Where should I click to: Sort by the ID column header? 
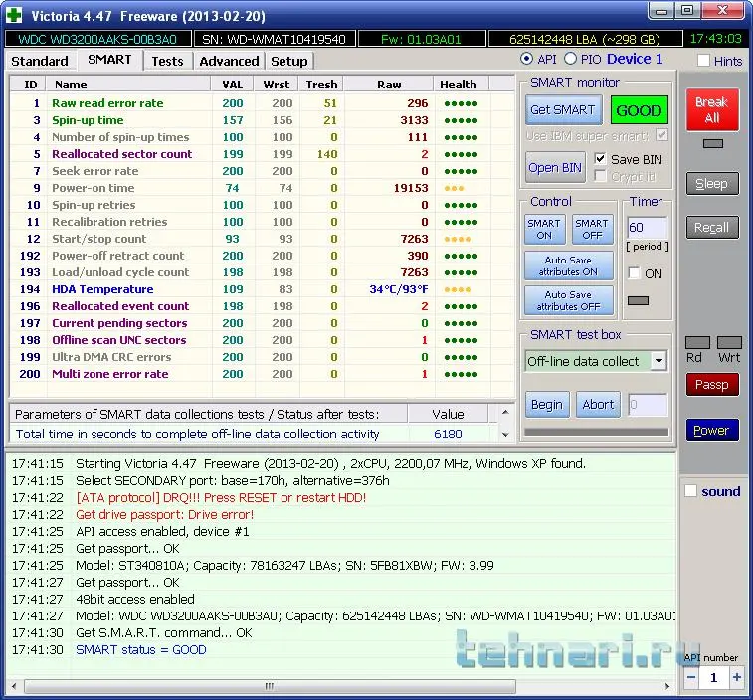point(30,85)
